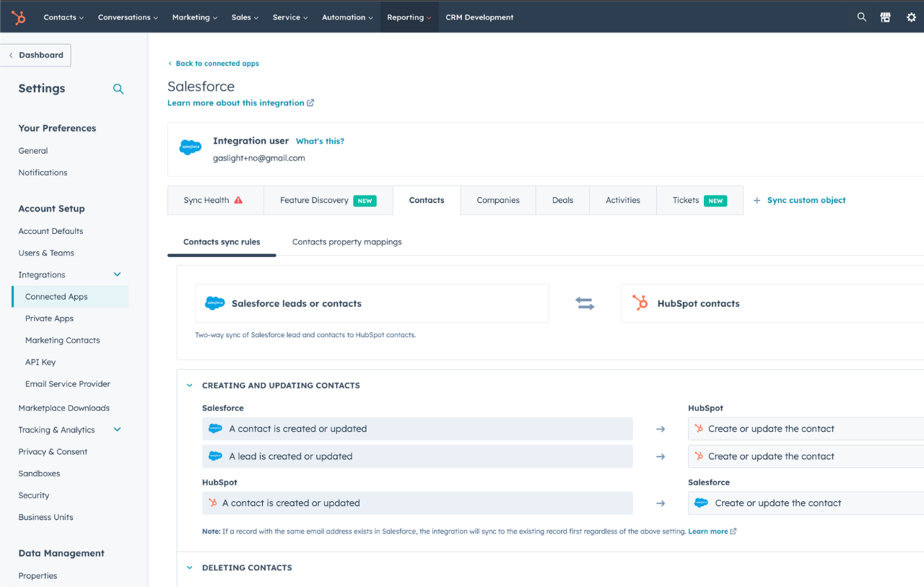Collapse the CREATING AND UPDATING CONTACTS section
924x587 pixels.
(189, 385)
